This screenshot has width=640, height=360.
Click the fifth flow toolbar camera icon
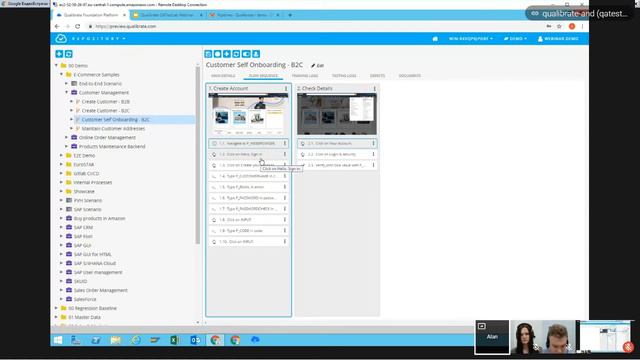[246, 54]
